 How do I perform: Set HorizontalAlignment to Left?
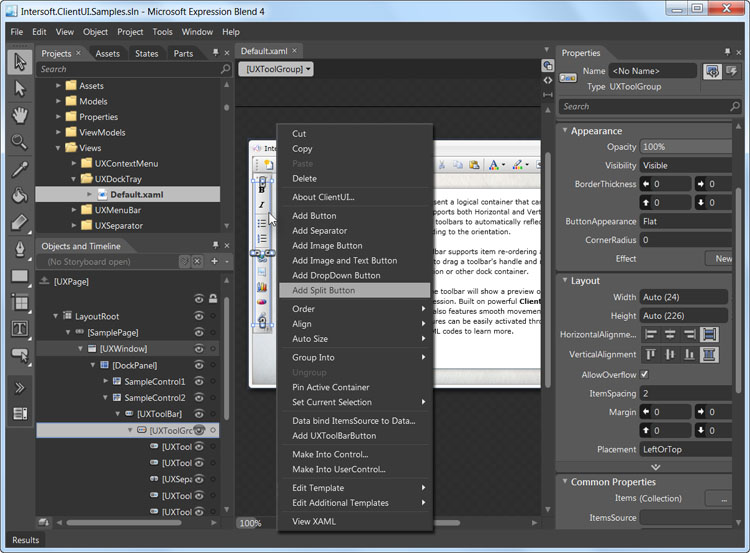[x=651, y=334]
